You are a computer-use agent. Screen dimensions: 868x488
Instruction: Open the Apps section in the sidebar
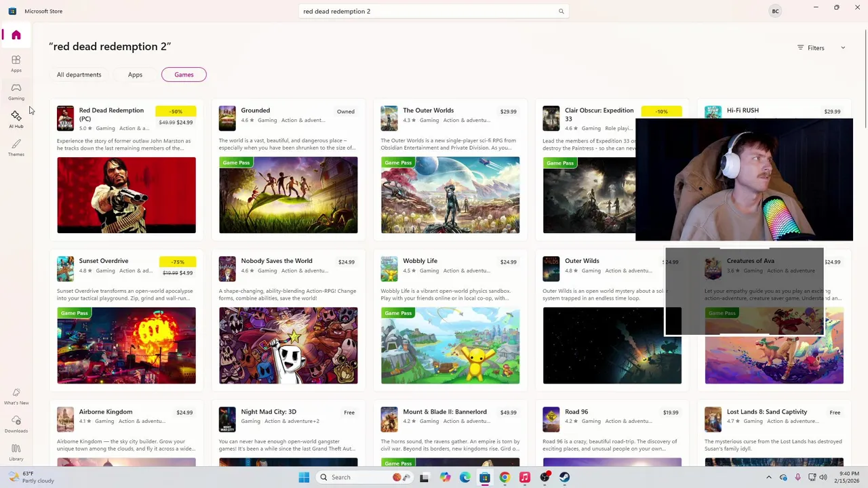[16, 64]
